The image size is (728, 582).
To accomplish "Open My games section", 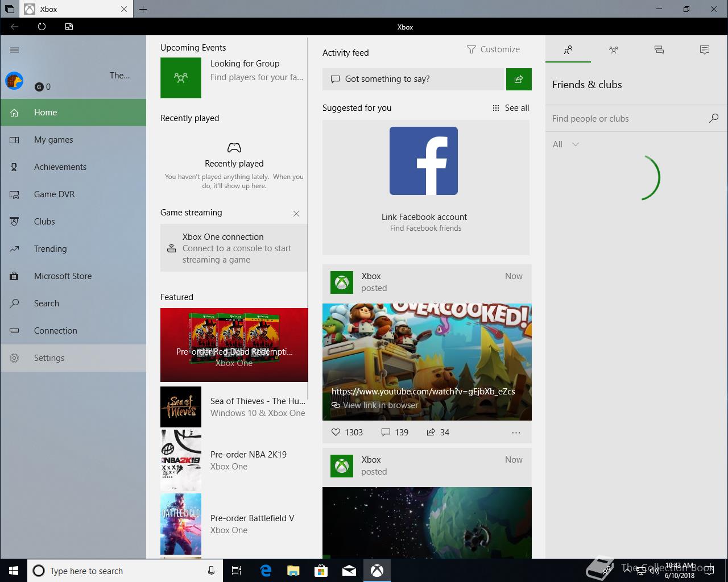I will [73, 140].
